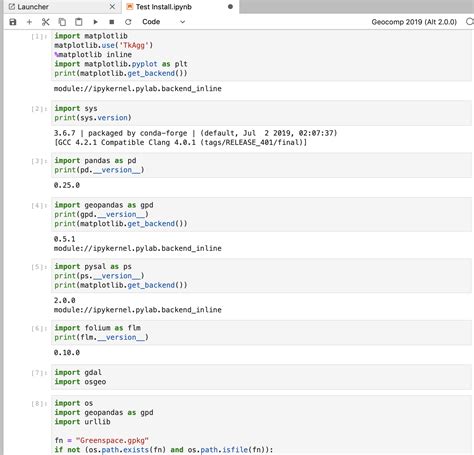Click kernel name Geocomp 2019 (Alt 2.0.0)
The image size is (474, 455).
[x=414, y=22]
